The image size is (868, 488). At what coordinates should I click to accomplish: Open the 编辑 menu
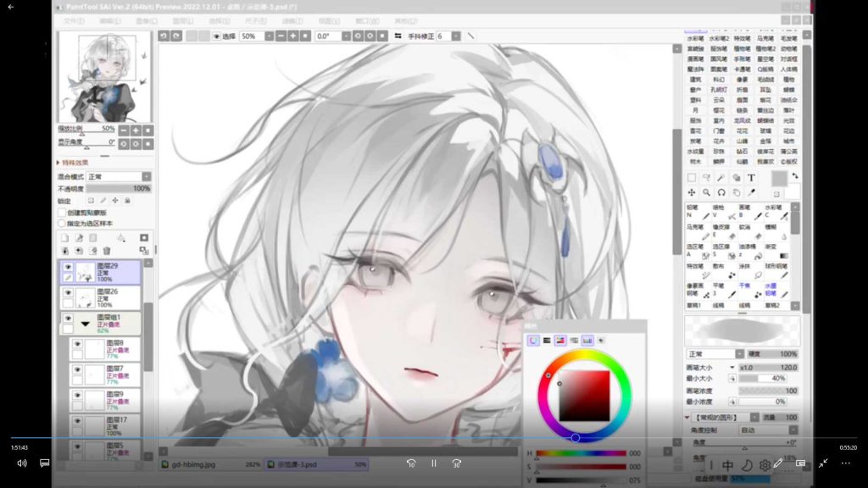(x=109, y=21)
